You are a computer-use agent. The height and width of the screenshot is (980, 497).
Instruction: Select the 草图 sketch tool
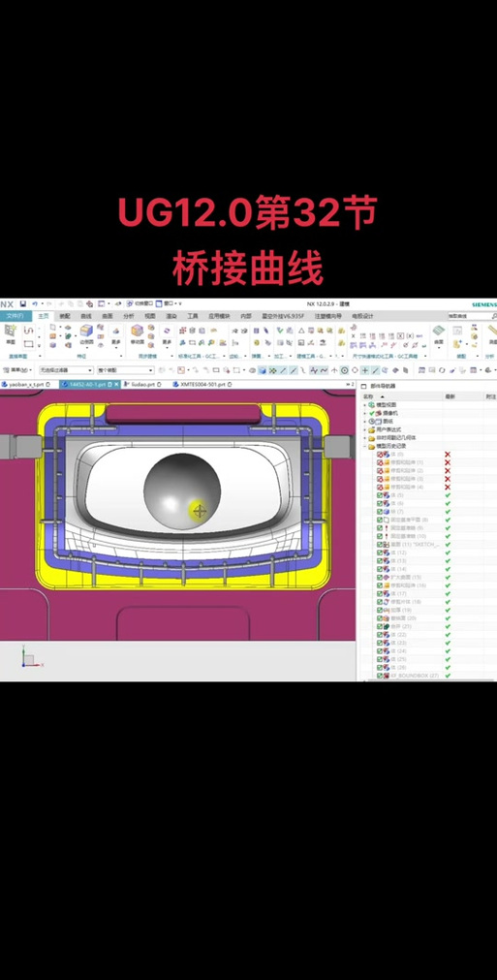pyautogui.click(x=10, y=334)
